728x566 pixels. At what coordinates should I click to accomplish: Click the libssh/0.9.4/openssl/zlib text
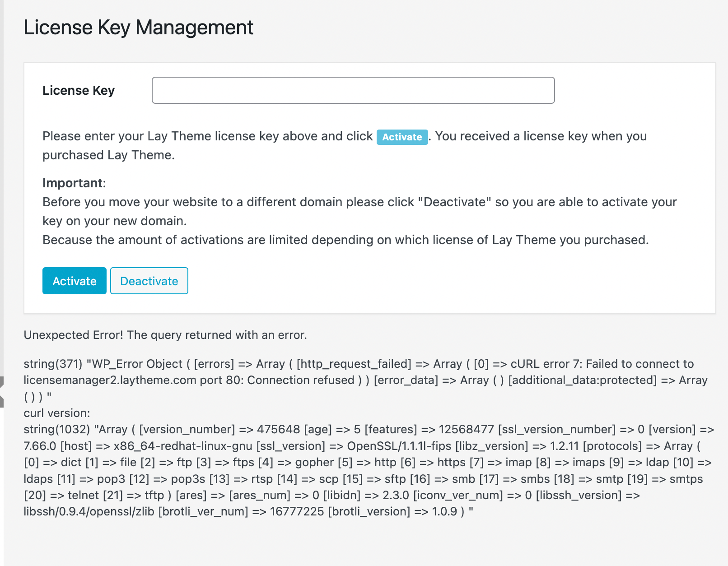[89, 511]
